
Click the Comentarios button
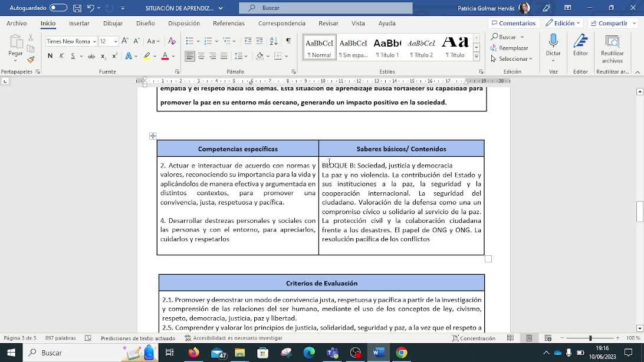pos(514,24)
